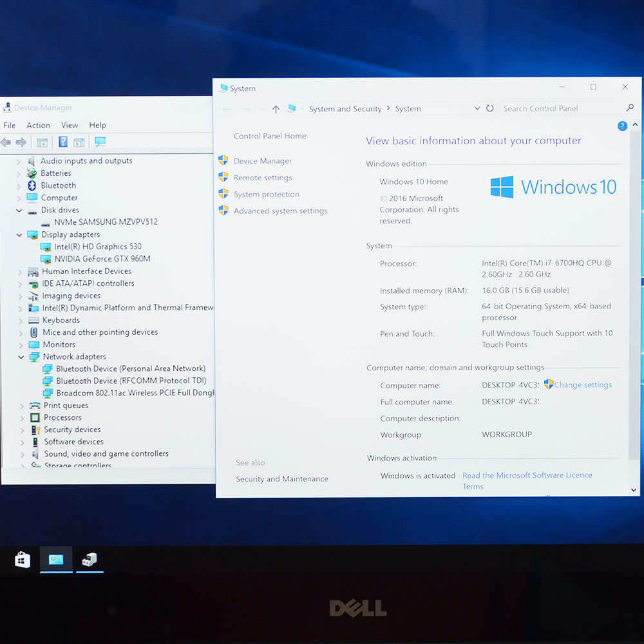Click the shield icon beside Advanced system settings
The width and height of the screenshot is (644, 644).
pyautogui.click(x=223, y=211)
